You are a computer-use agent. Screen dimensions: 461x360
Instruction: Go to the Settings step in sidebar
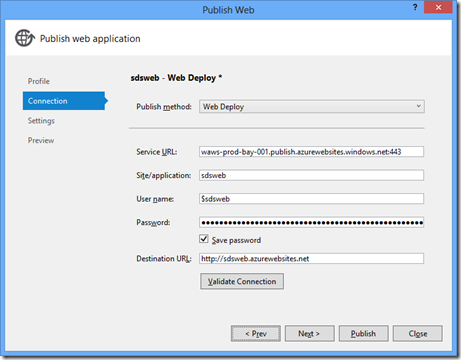tap(41, 121)
